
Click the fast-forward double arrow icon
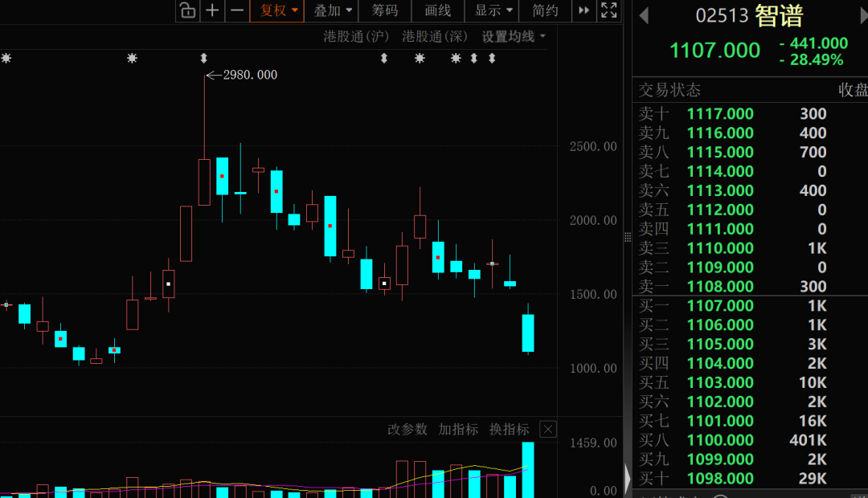583,10
